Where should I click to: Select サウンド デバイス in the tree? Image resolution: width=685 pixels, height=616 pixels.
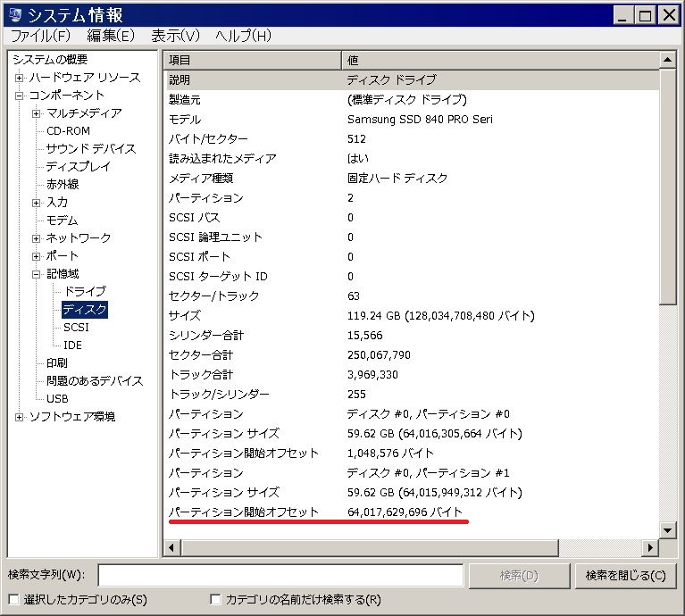(91, 149)
